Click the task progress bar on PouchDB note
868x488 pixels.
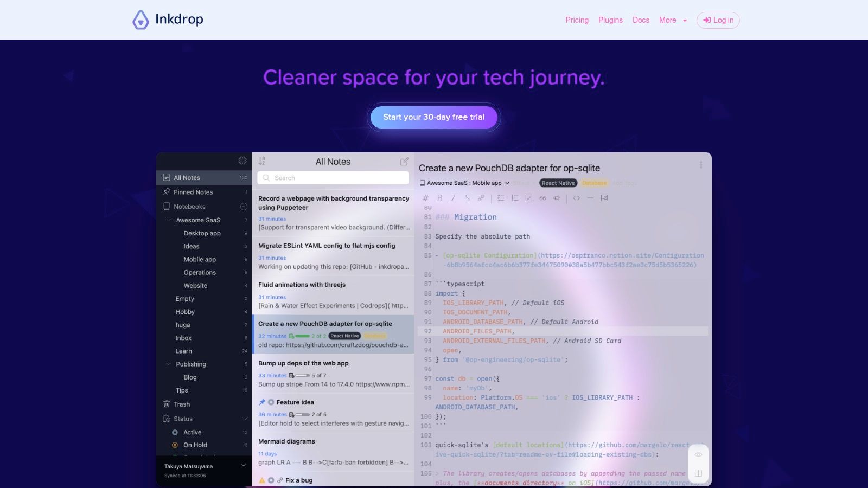tap(302, 336)
